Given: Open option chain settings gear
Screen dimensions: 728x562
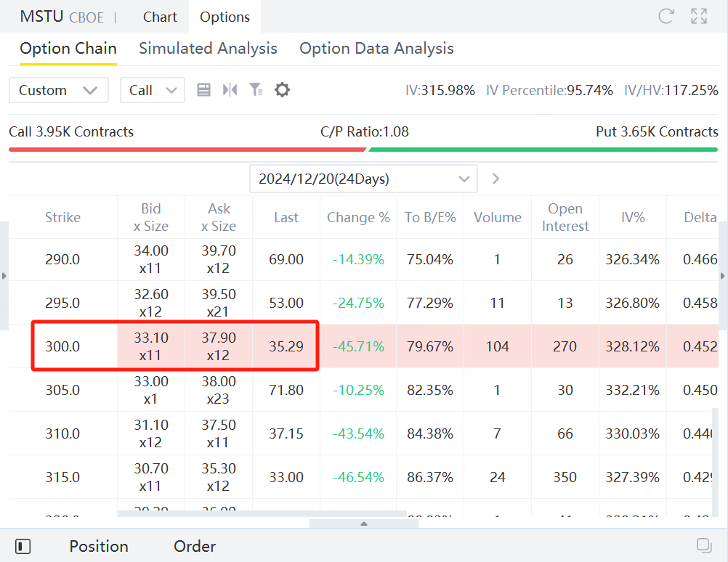Looking at the screenshot, I should point(282,90).
